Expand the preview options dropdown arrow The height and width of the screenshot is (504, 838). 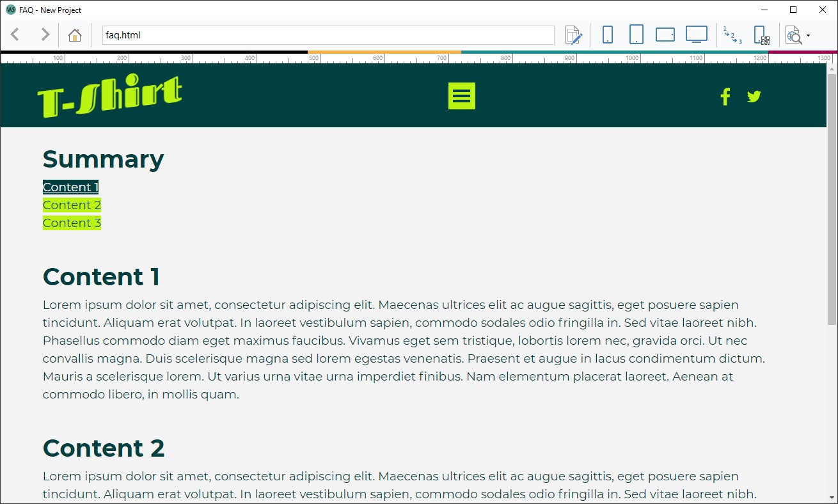pos(807,35)
